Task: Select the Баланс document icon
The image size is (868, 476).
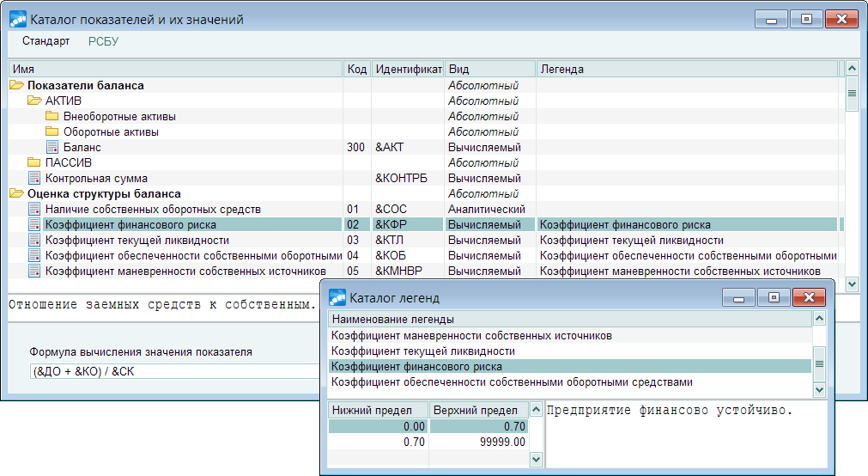Action: [x=52, y=147]
